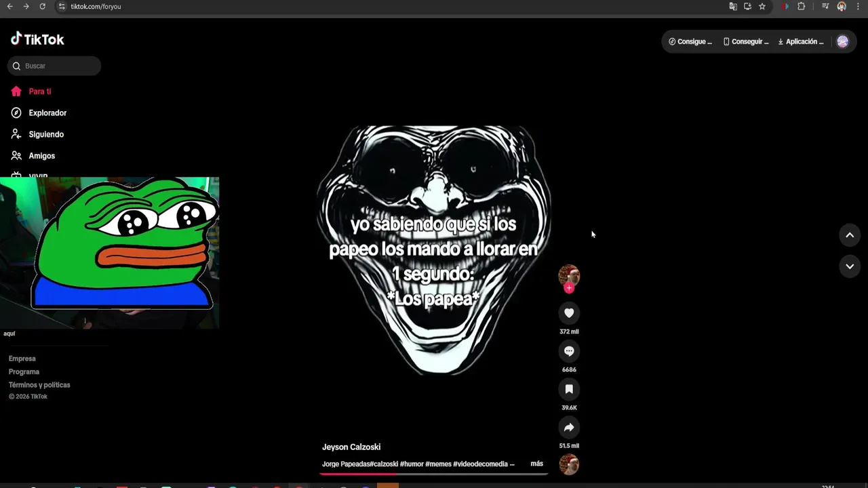The height and width of the screenshot is (488, 868).
Task: Click the search magnifier icon
Action: [x=16, y=66]
